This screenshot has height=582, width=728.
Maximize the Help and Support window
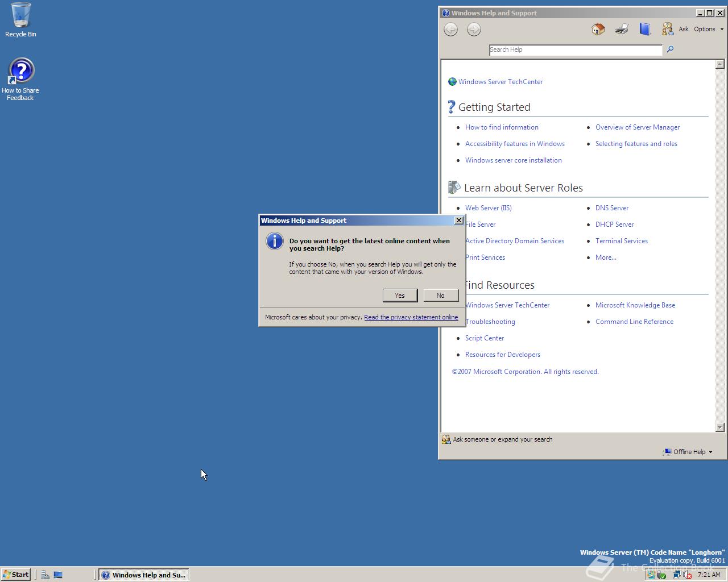(710, 13)
